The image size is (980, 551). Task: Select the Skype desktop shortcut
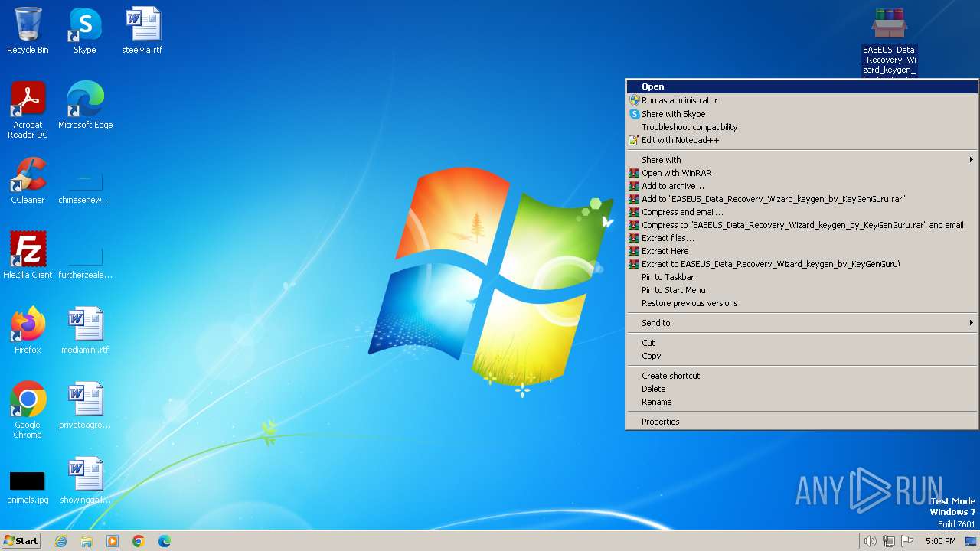[85, 31]
